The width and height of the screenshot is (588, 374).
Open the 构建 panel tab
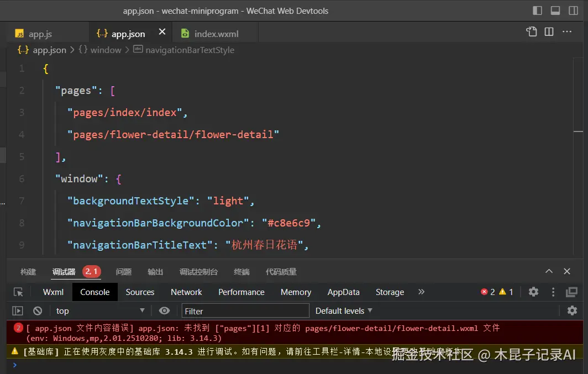pyautogui.click(x=28, y=272)
